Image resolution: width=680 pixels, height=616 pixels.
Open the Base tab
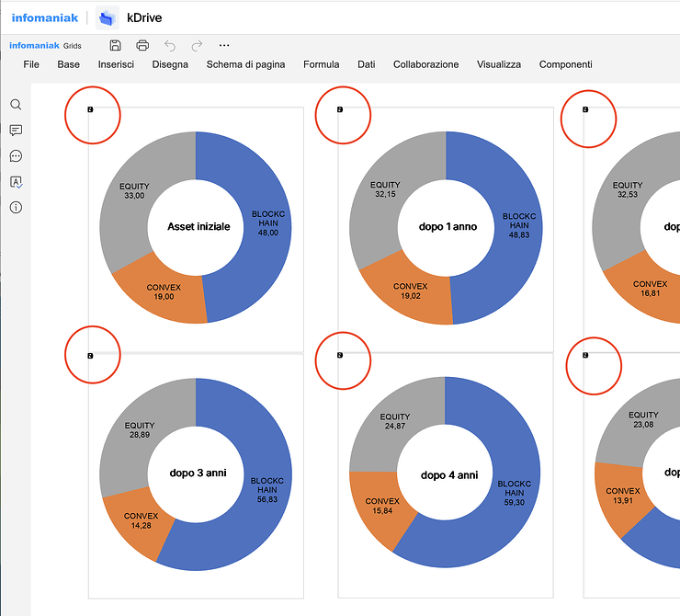coord(69,64)
